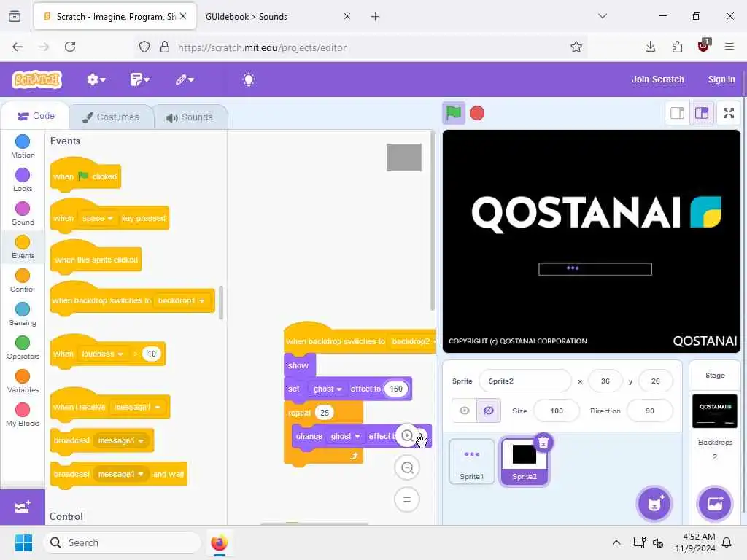Screen dimensions: 747x560
Task: Open the Add Extension button
Action: coord(23,507)
